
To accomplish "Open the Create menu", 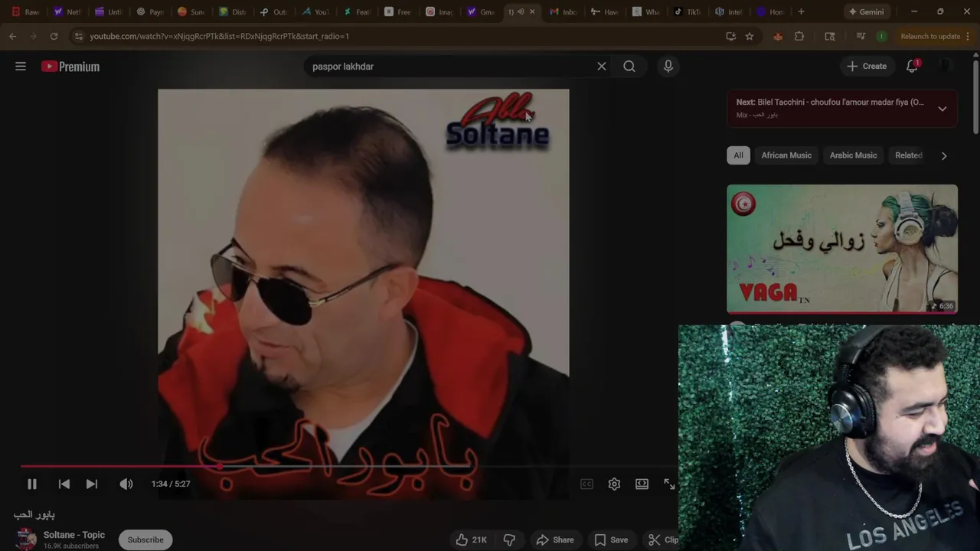I will click(867, 67).
